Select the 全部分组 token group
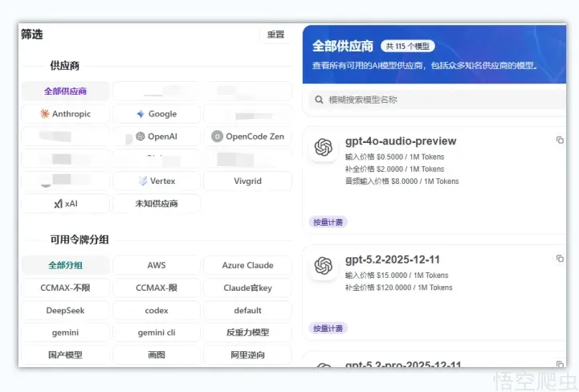The height and width of the screenshot is (392, 579). pos(65,265)
